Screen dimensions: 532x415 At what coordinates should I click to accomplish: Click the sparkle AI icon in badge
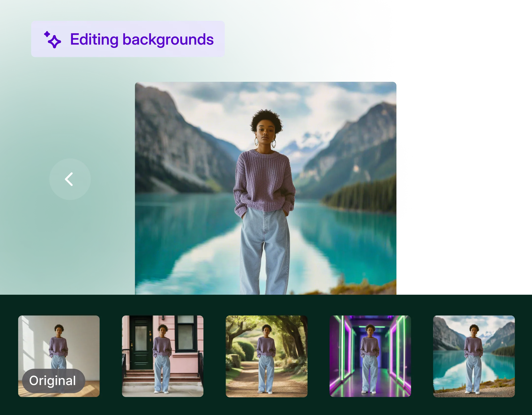pos(52,39)
